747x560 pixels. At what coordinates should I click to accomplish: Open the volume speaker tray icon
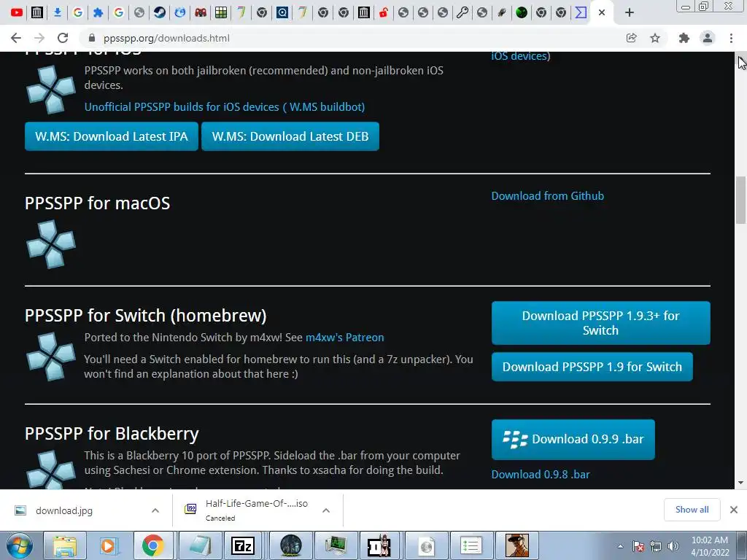click(x=673, y=546)
